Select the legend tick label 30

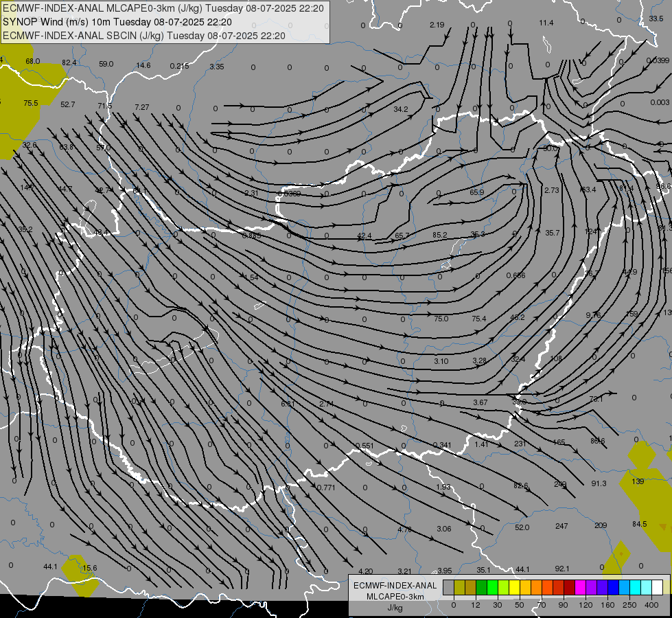click(497, 605)
